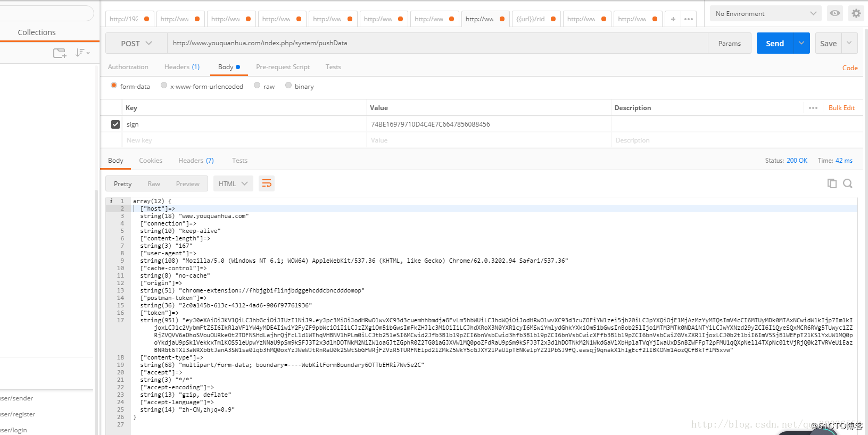Select the raw body type radio

point(258,86)
